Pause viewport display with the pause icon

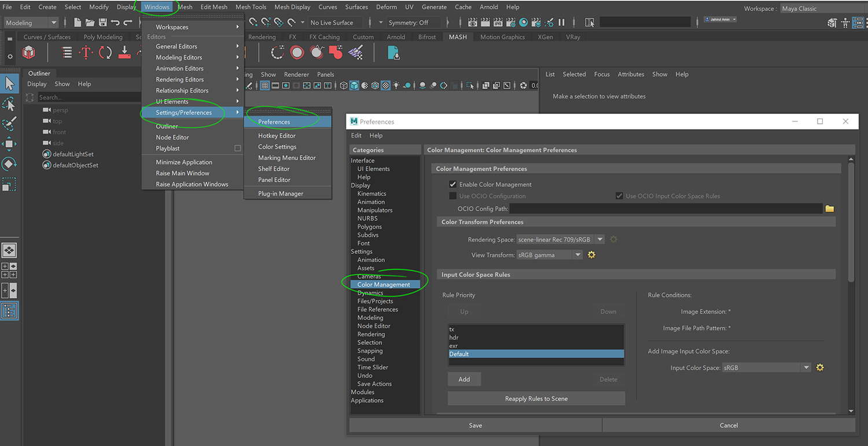point(561,23)
